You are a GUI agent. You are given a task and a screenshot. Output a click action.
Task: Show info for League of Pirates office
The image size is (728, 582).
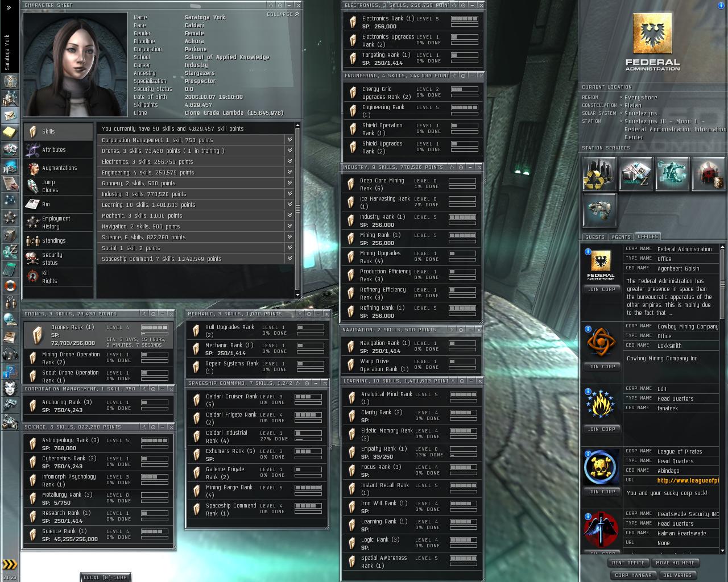(588, 454)
